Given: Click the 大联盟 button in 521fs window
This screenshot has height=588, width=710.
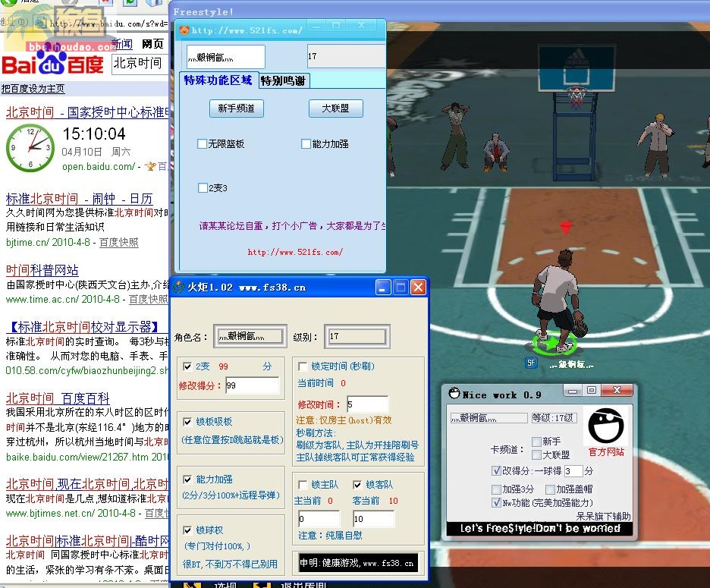Looking at the screenshot, I should coord(335,108).
